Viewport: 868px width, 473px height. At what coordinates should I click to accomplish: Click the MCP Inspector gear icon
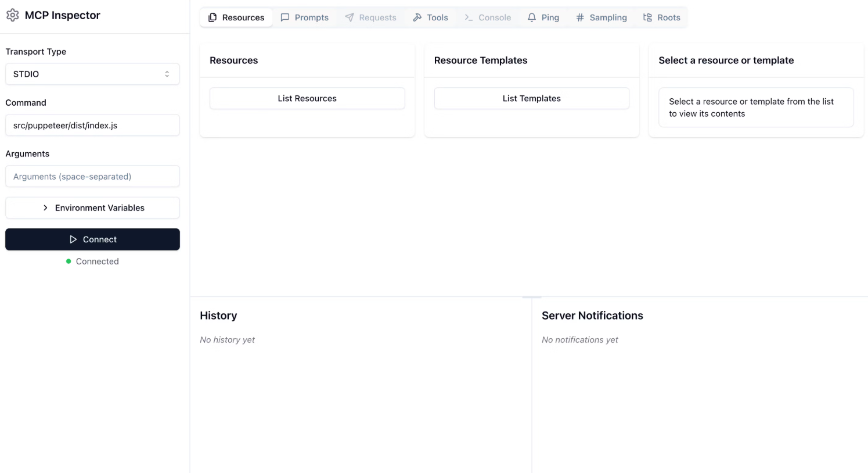click(x=13, y=15)
